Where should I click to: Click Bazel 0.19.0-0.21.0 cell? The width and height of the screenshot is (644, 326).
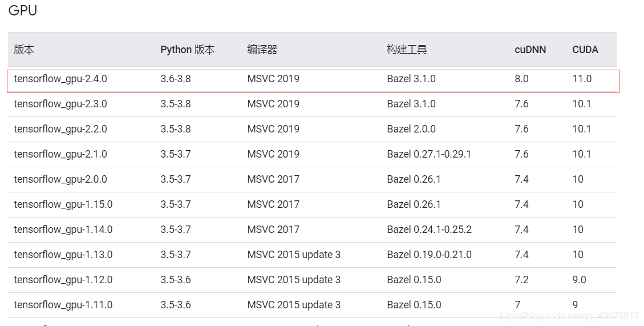429,254
